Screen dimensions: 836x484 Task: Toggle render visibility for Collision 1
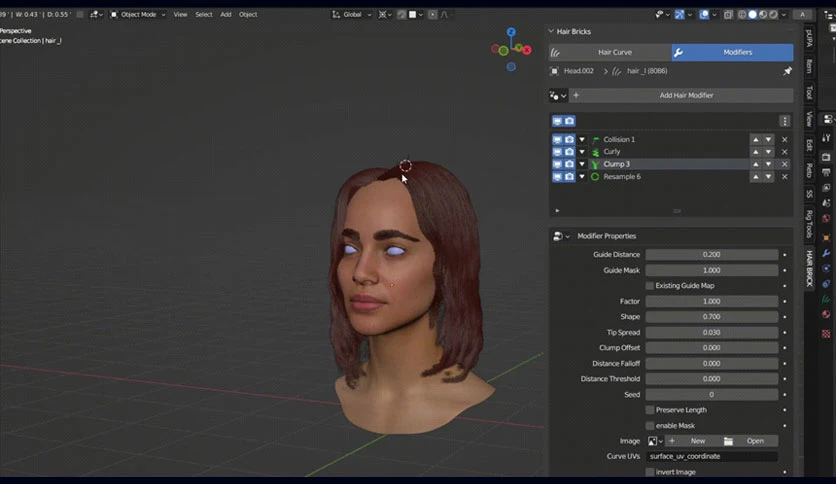569,140
